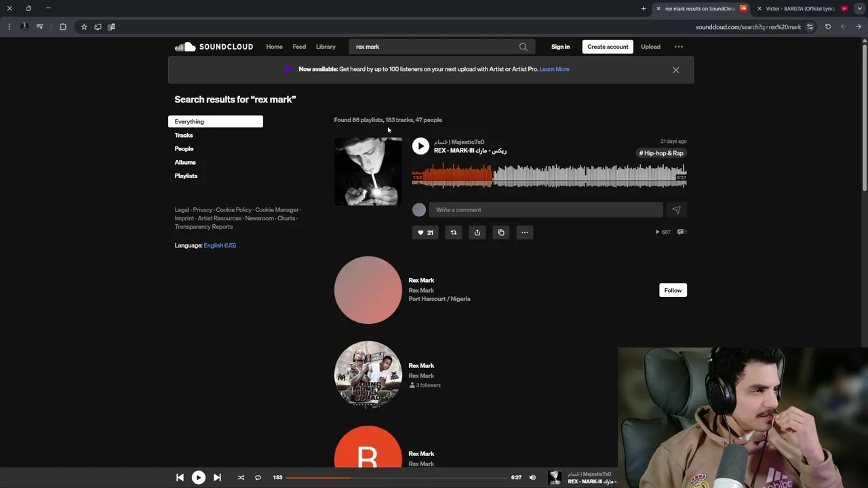Send the comment with the arrow icon

click(676, 210)
